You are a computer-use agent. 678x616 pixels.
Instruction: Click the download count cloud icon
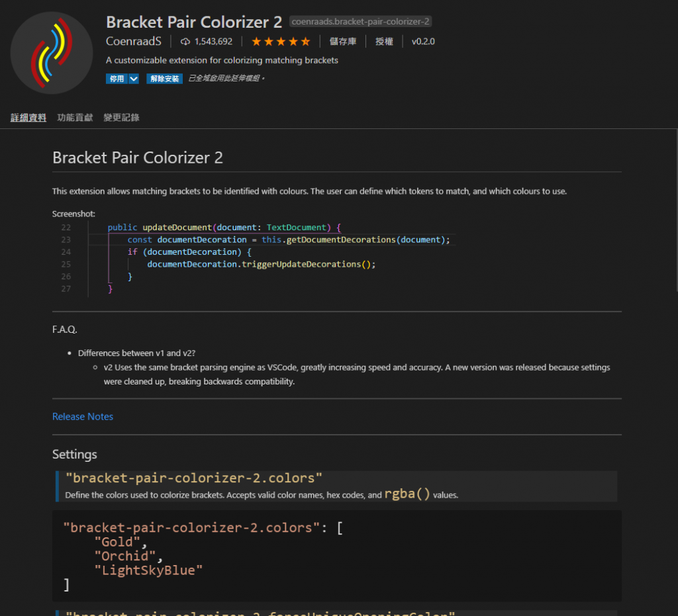(185, 42)
